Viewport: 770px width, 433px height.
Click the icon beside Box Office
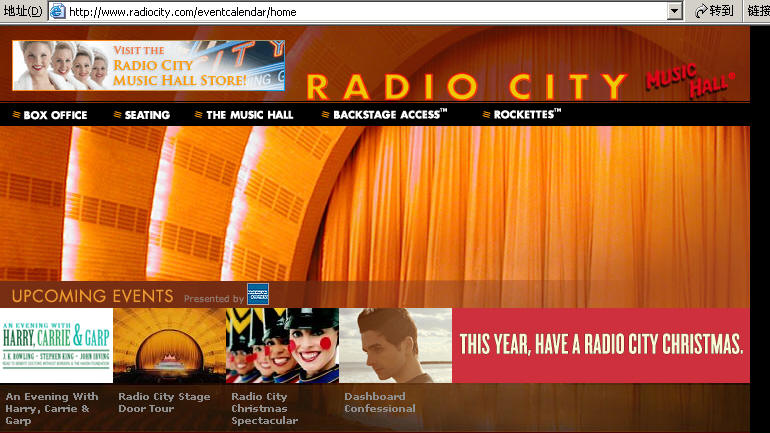tap(16, 114)
